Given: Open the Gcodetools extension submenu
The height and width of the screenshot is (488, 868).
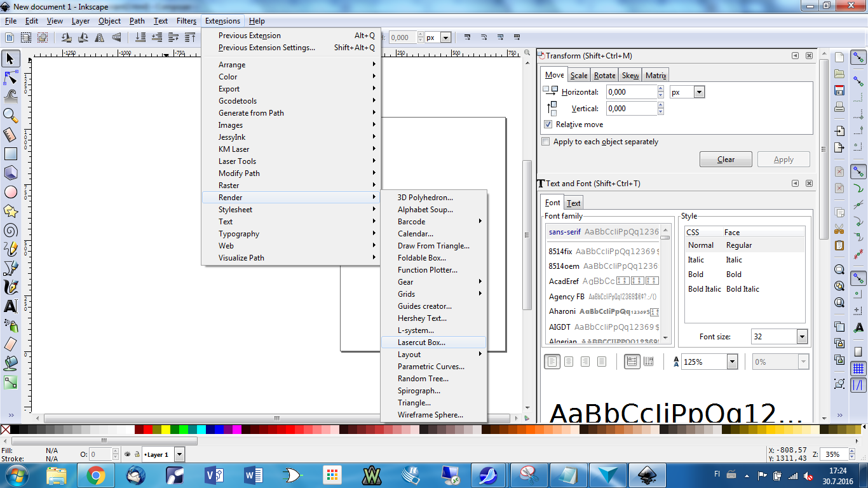Looking at the screenshot, I should click(291, 101).
